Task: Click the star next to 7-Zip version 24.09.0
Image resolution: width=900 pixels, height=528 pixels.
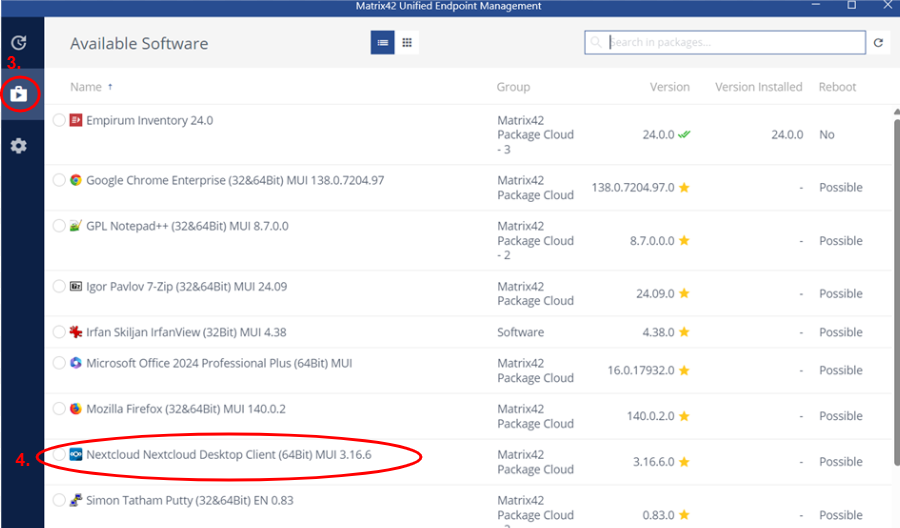Action: (684, 293)
